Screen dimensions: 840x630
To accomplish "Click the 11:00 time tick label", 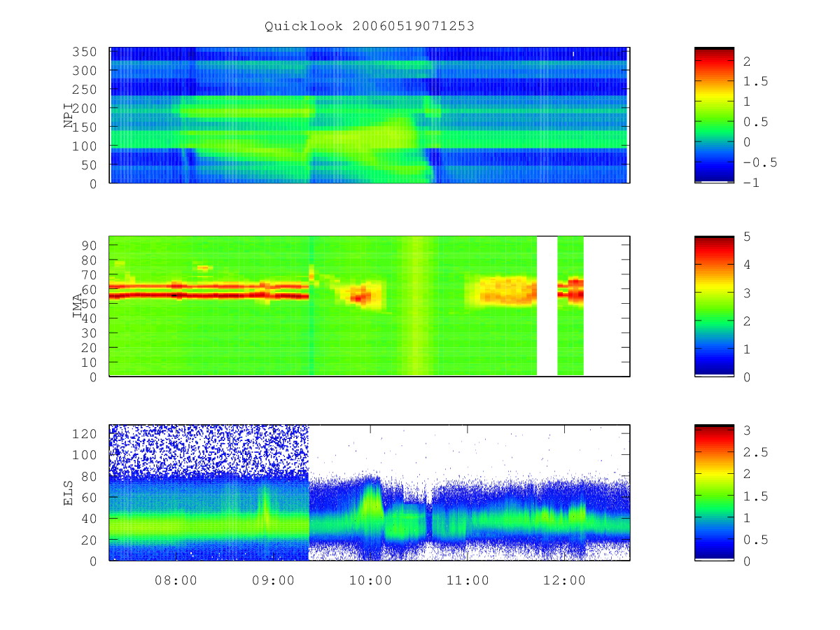I will pyautogui.click(x=468, y=580).
